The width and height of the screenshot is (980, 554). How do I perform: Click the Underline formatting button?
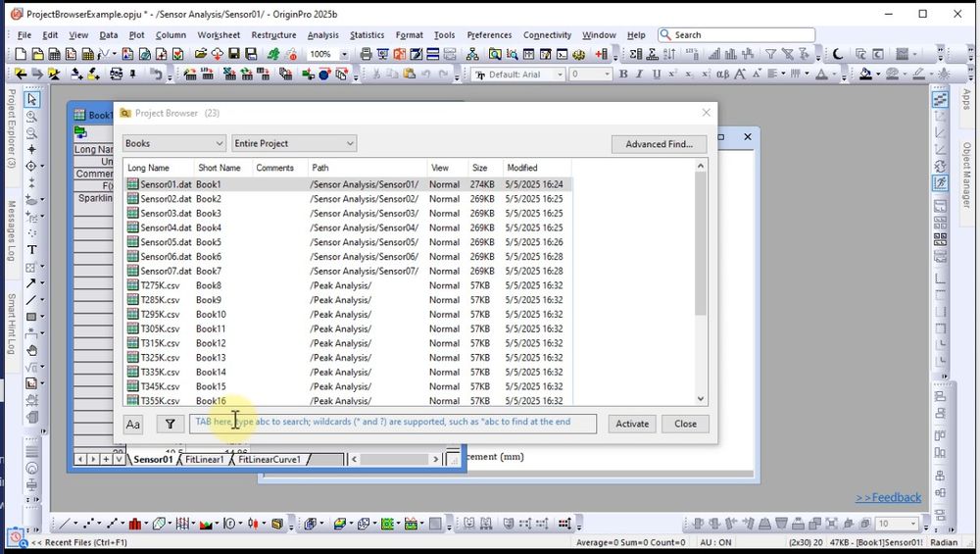point(657,75)
